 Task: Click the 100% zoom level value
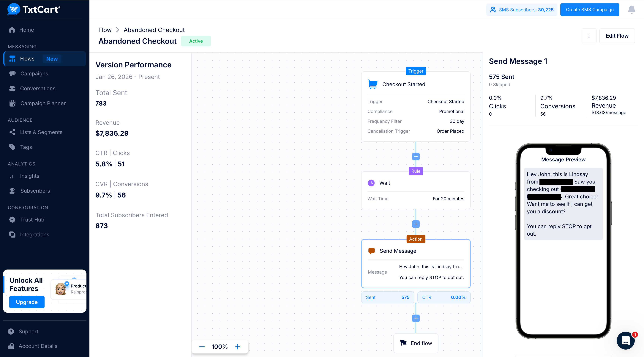pos(220,347)
